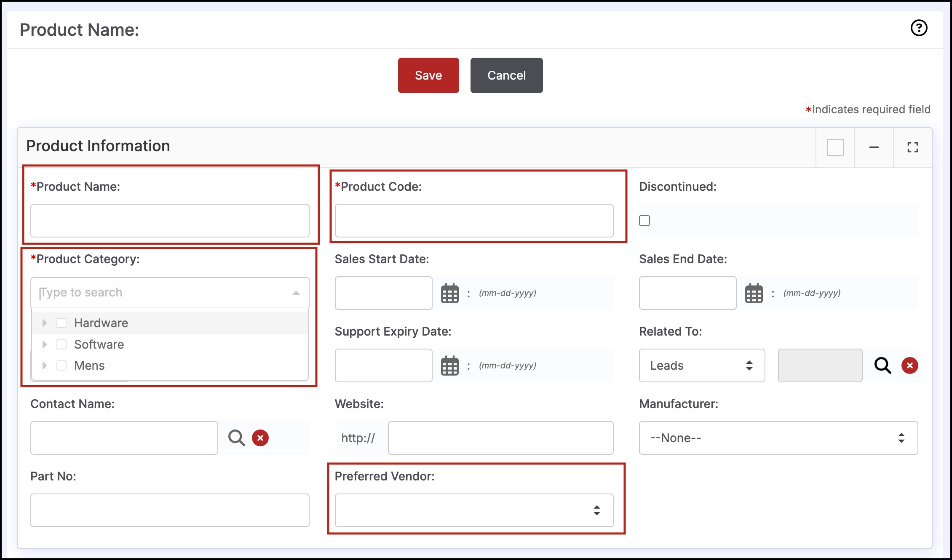Click the Cancel button

[506, 75]
